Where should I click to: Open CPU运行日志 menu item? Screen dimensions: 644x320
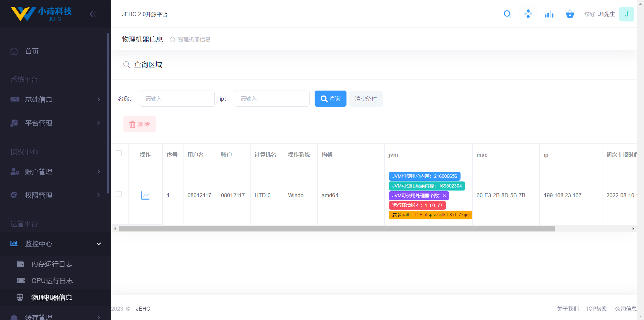click(52, 281)
